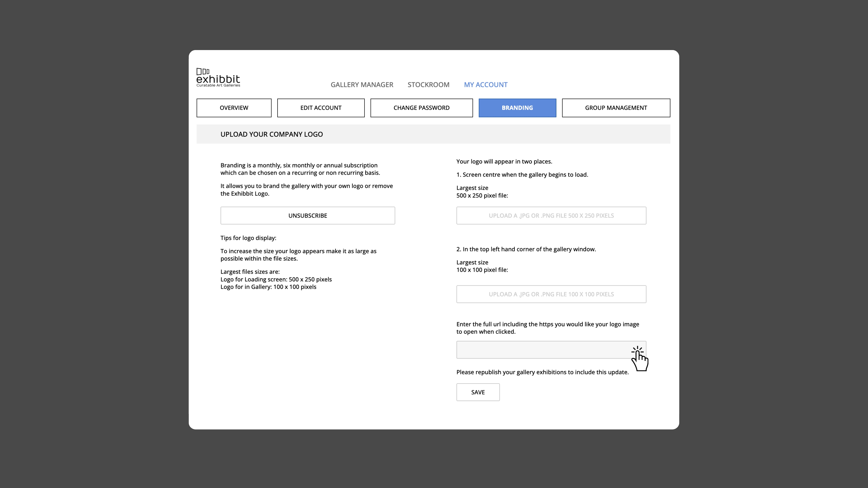The width and height of the screenshot is (868, 488).
Task: Click '2. In the top left hand corner' text
Action: pyautogui.click(x=526, y=249)
